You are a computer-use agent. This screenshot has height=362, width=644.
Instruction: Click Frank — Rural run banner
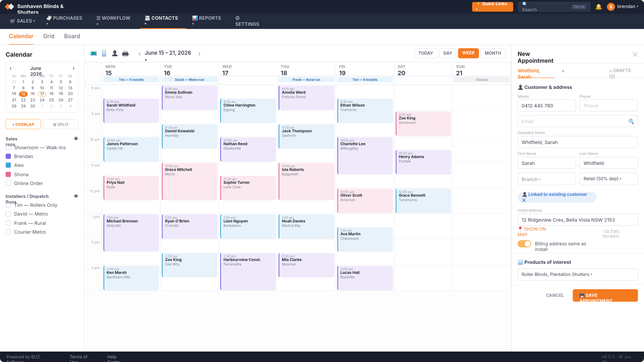(x=306, y=80)
